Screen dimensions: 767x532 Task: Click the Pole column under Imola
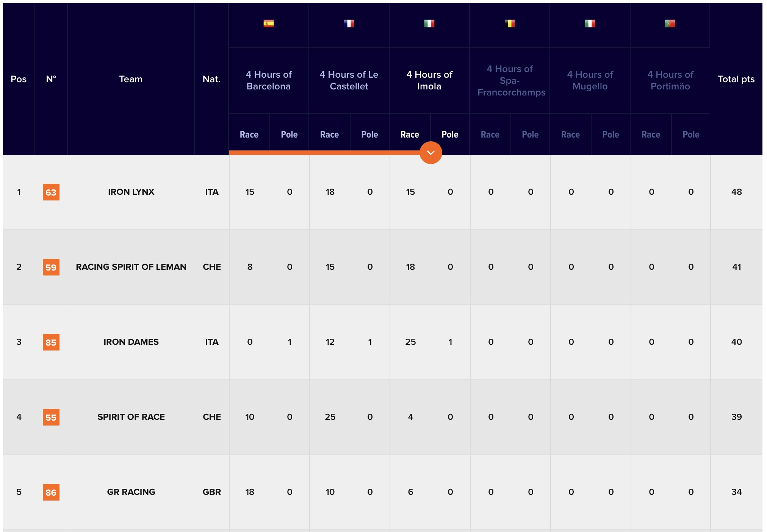(450, 135)
